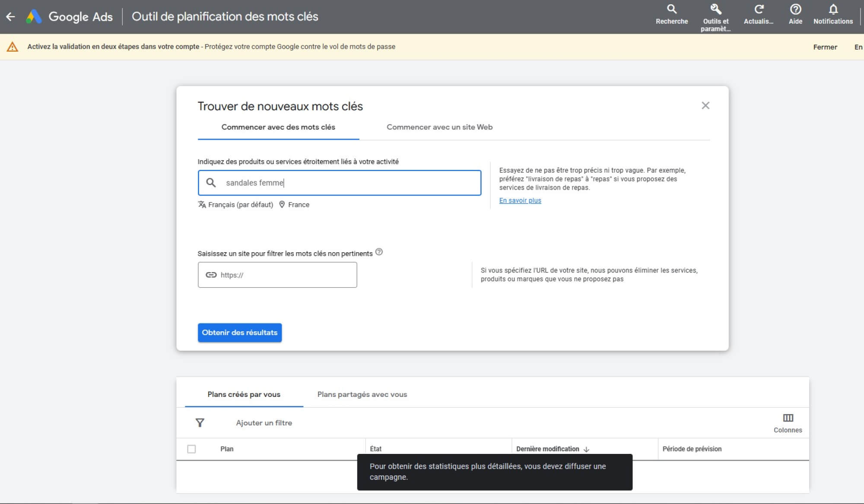Check the Français par défaut language selector
This screenshot has height=504, width=864.
click(236, 205)
